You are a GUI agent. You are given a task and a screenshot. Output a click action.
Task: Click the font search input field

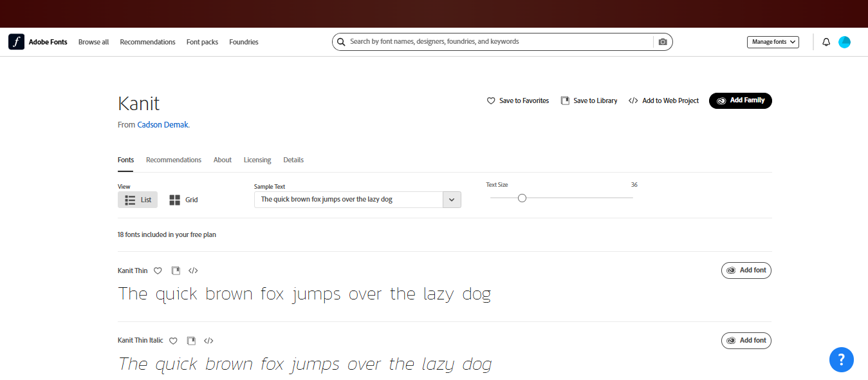pos(501,42)
